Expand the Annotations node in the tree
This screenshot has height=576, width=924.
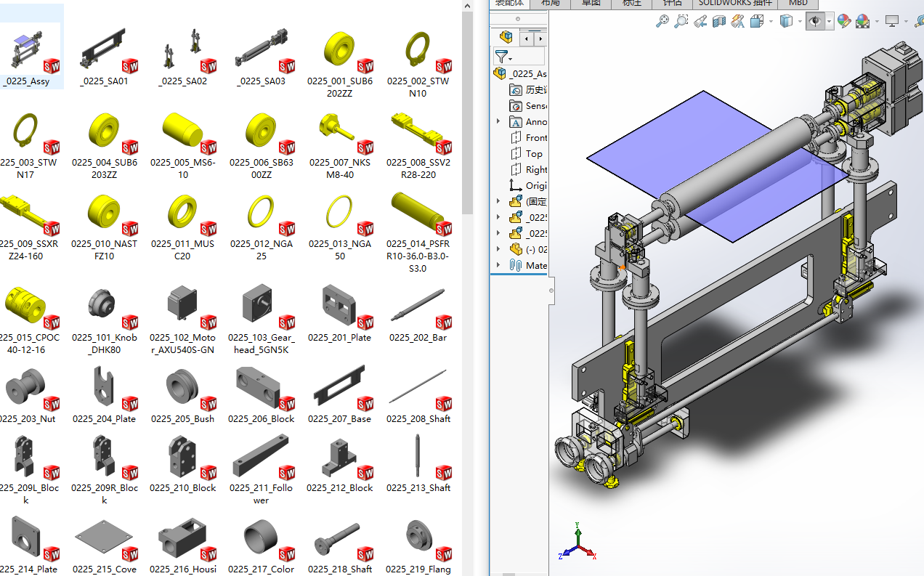click(498, 121)
